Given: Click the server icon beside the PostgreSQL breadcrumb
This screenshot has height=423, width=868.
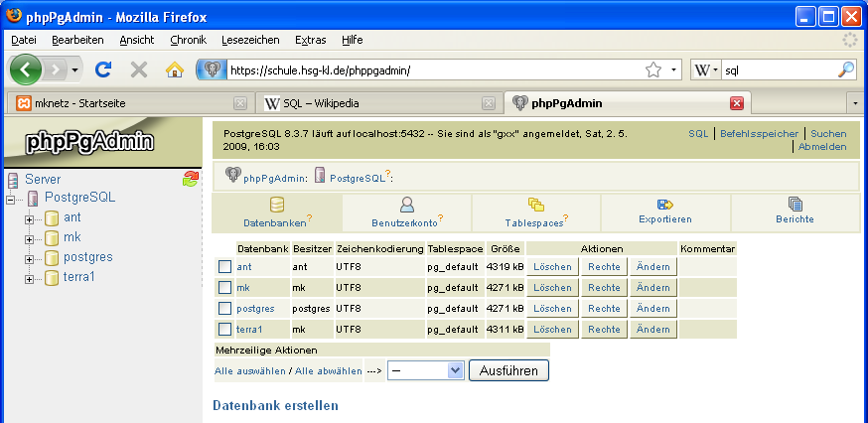Looking at the screenshot, I should point(320,175).
